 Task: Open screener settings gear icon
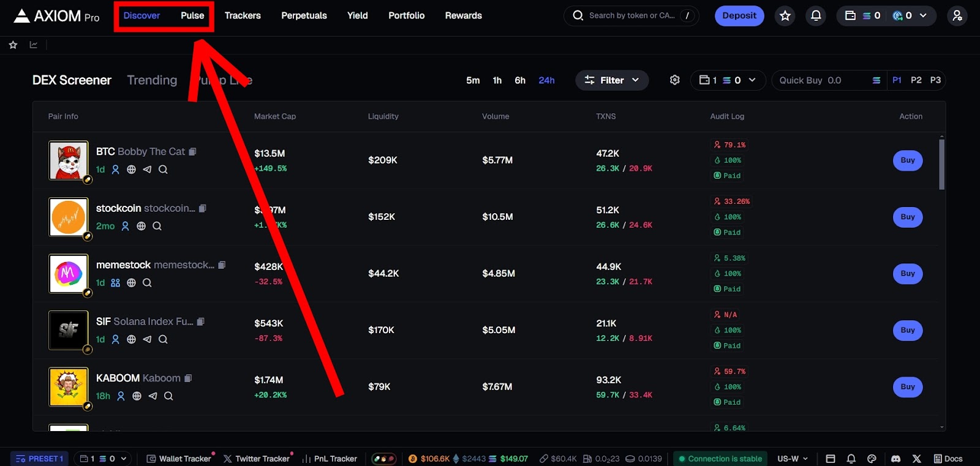click(x=674, y=80)
